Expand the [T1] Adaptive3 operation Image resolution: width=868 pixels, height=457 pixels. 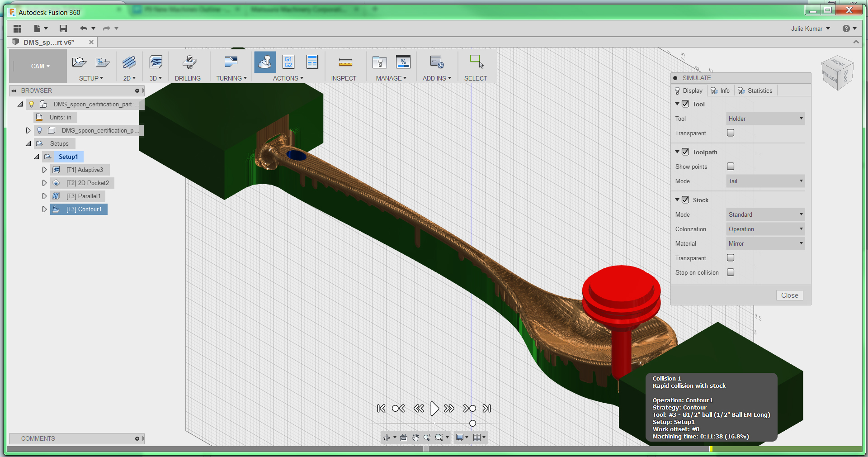[x=44, y=170]
